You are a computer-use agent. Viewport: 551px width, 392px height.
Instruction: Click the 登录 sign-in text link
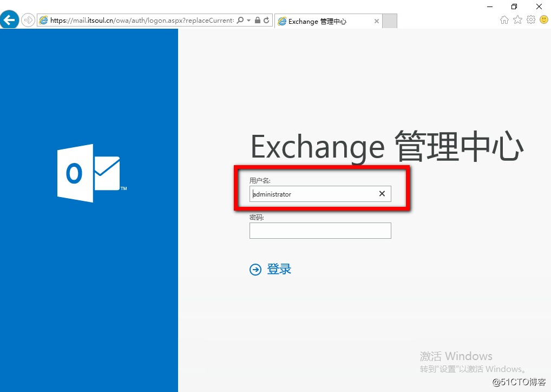coord(279,269)
